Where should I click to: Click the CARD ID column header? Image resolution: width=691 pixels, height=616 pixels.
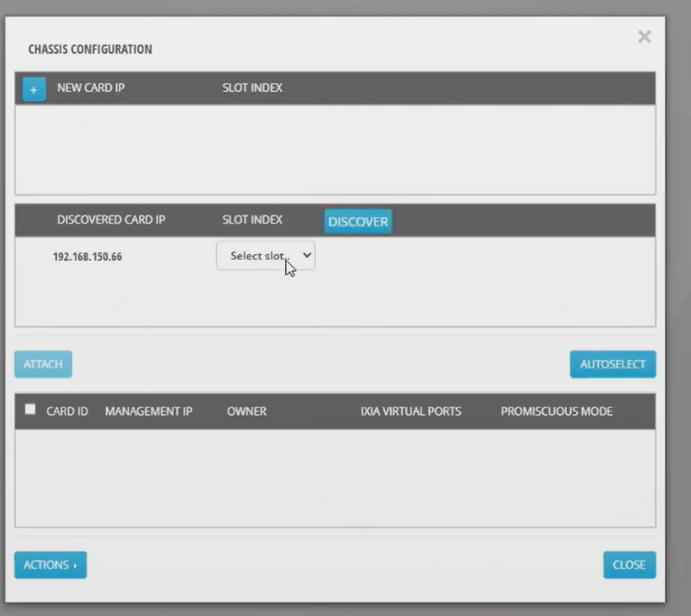tap(67, 411)
